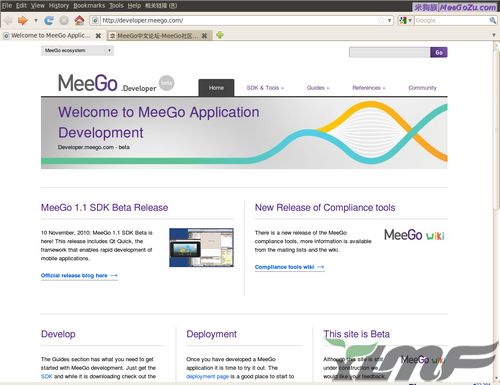
Task: Click the browser Back arrow button
Action: (x=8, y=21)
